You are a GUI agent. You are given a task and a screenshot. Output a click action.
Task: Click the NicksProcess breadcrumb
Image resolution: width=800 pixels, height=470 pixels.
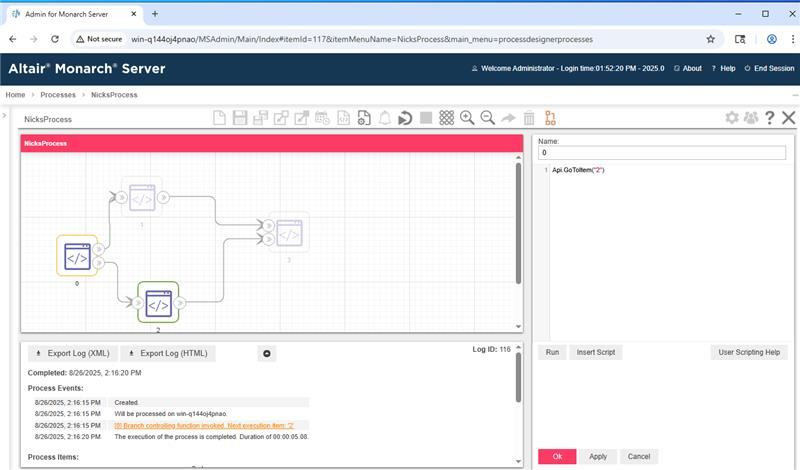114,95
